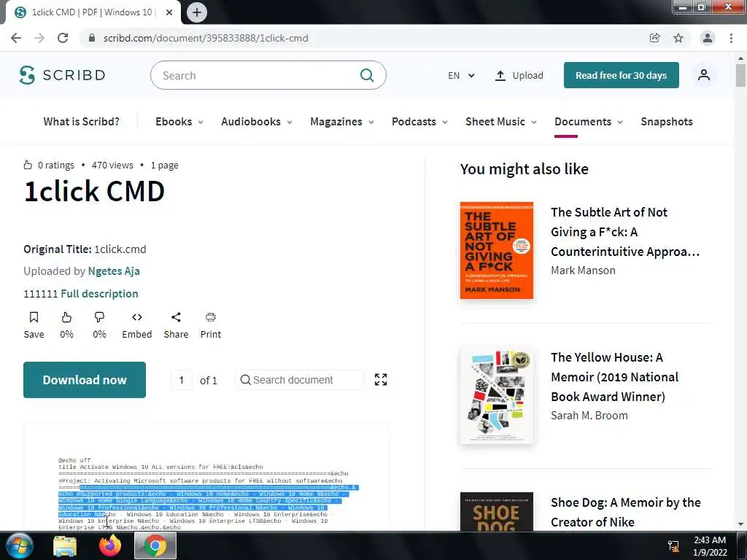Open The Subtle Art of Not Giving title
747x560 pixels.
[624, 231]
